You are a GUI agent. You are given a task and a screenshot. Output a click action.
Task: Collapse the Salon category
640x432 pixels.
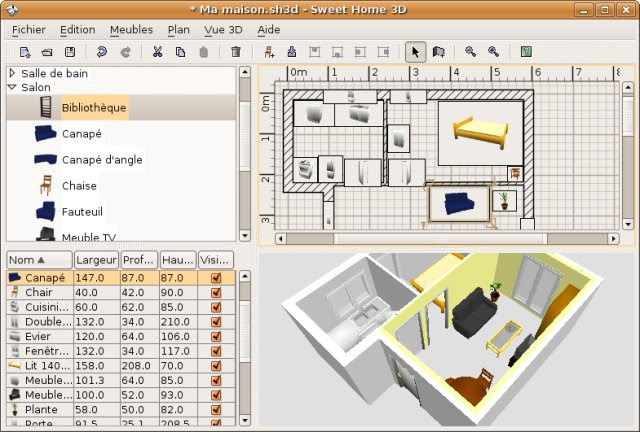tap(12, 87)
